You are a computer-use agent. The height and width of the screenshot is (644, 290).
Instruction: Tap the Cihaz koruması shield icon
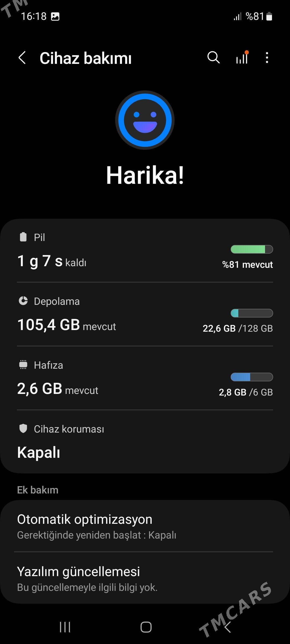coord(23,429)
